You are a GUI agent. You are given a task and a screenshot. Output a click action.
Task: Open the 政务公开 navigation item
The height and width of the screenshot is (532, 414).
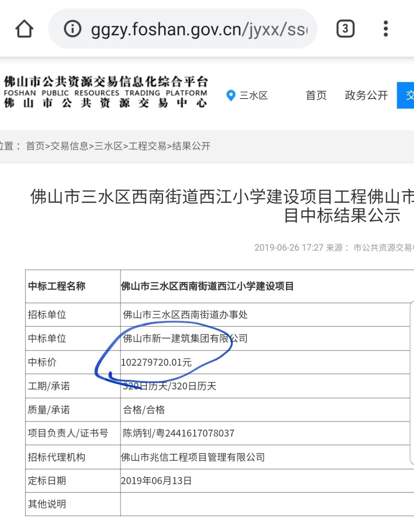click(366, 96)
